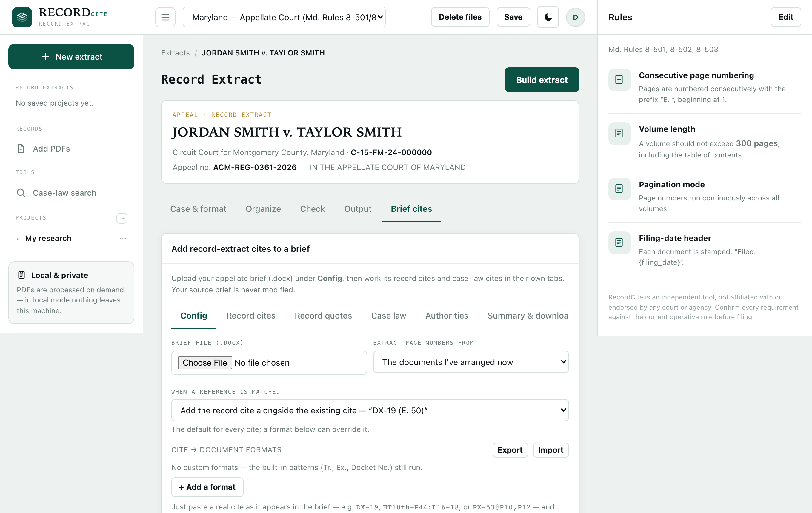
Task: Select the Brief cites tab
Action: [411, 209]
